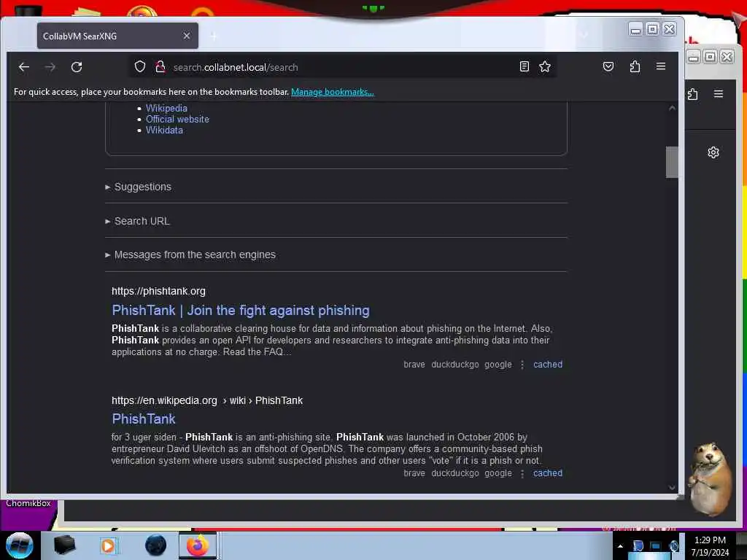The width and height of the screenshot is (747, 560).
Task: Open the Firefox hamburger menu
Action: (x=661, y=66)
